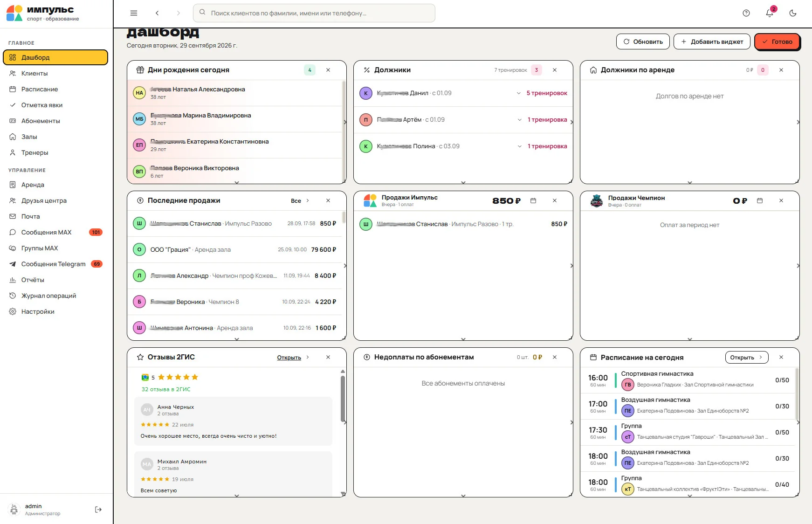This screenshot has width=812, height=524.
Task: Click the client search field
Action: point(314,13)
